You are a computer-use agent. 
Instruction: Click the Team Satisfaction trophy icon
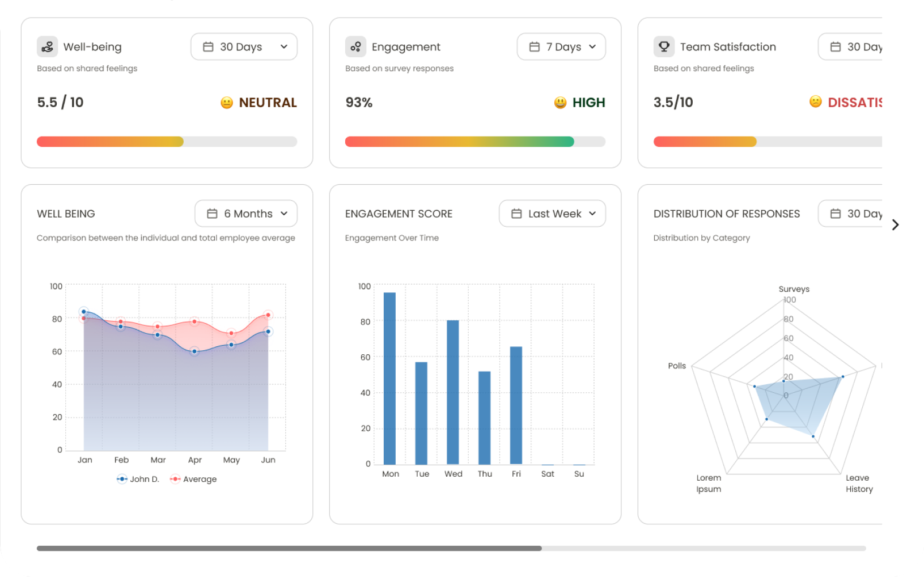tap(664, 46)
